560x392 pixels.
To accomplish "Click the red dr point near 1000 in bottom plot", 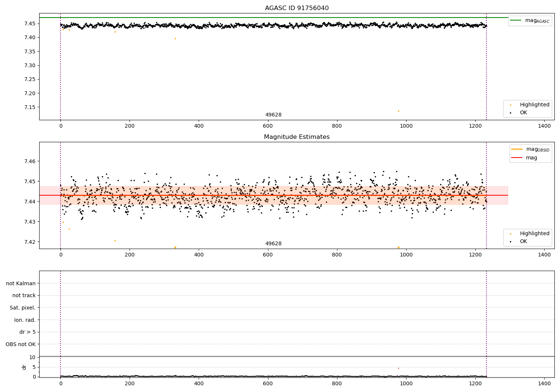I will 398,368.
